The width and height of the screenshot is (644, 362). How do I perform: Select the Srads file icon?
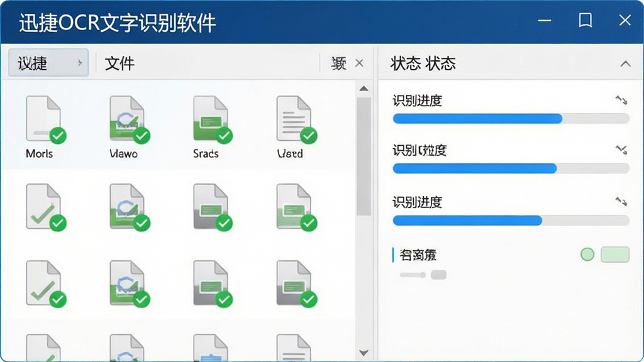[210, 119]
